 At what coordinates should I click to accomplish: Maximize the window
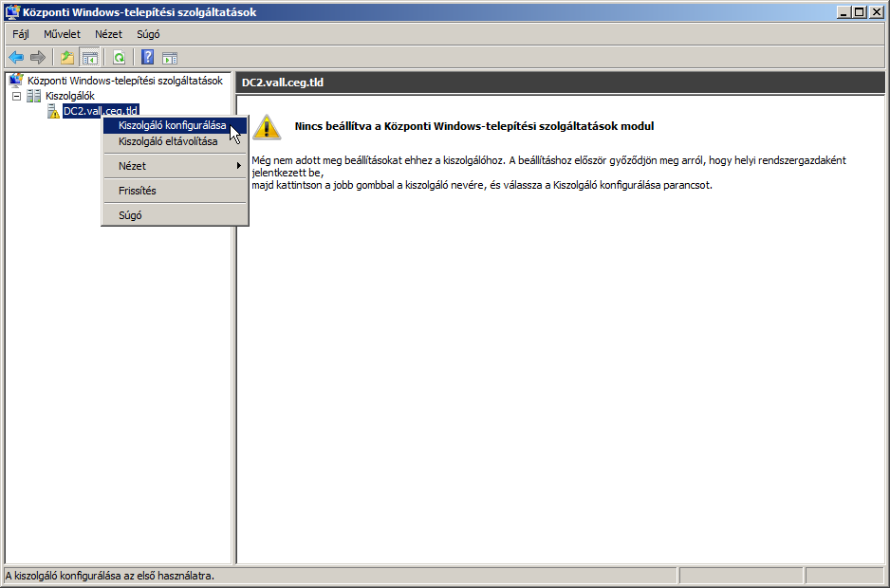tap(859, 12)
